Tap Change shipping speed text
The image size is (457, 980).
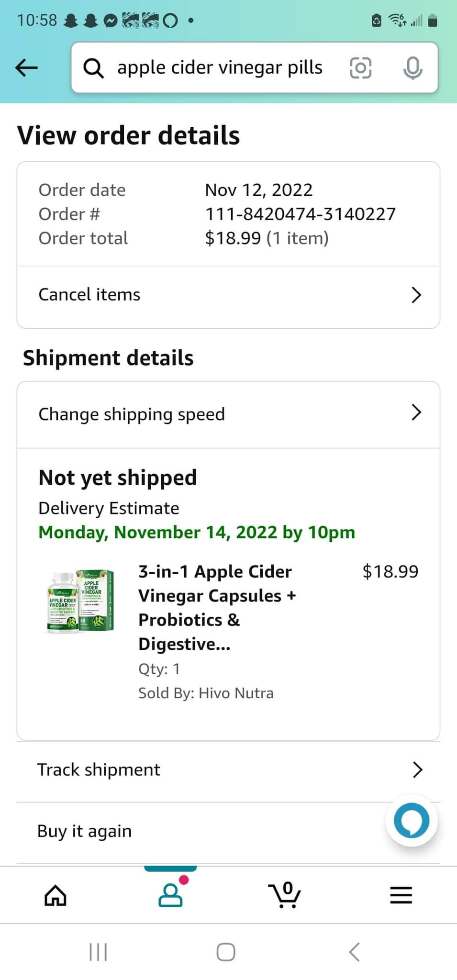click(x=132, y=414)
